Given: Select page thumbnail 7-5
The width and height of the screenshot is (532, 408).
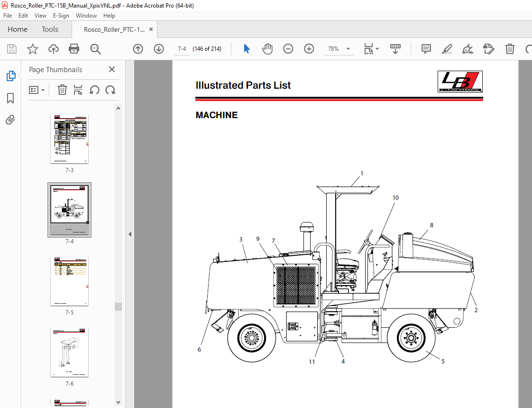Looking at the screenshot, I should click(70, 281).
